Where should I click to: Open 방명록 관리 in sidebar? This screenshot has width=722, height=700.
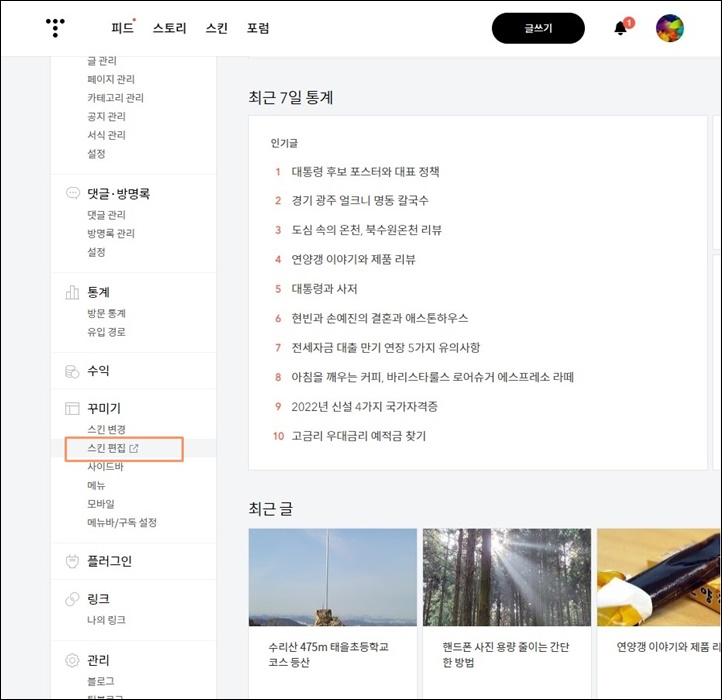click(111, 233)
